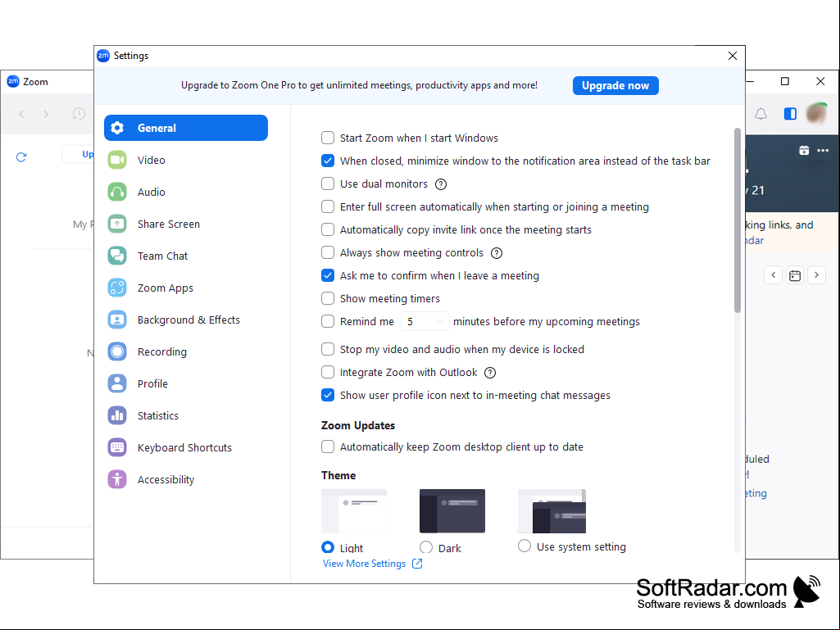The width and height of the screenshot is (840, 630).
Task: Click the forward arrow in Zoom main window
Action: 46,114
